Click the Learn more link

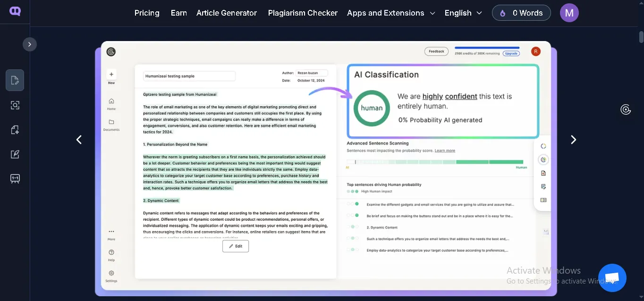click(445, 150)
